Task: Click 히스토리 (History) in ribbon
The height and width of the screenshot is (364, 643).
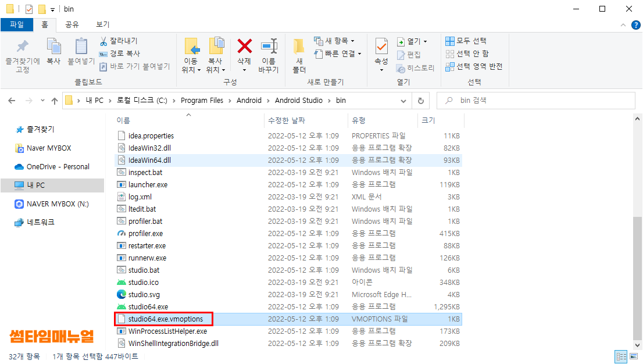Action: click(x=416, y=68)
